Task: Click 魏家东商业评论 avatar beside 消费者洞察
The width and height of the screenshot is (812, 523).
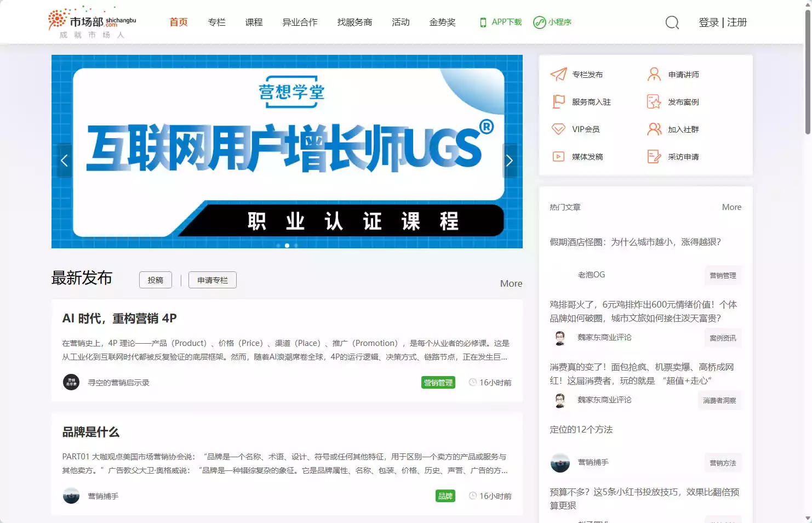Action: [560, 400]
